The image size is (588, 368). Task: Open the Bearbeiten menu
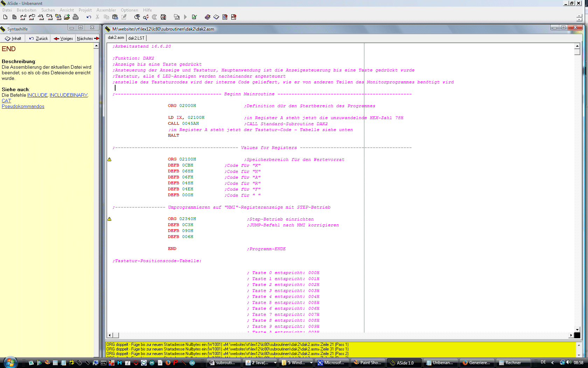[x=27, y=10]
